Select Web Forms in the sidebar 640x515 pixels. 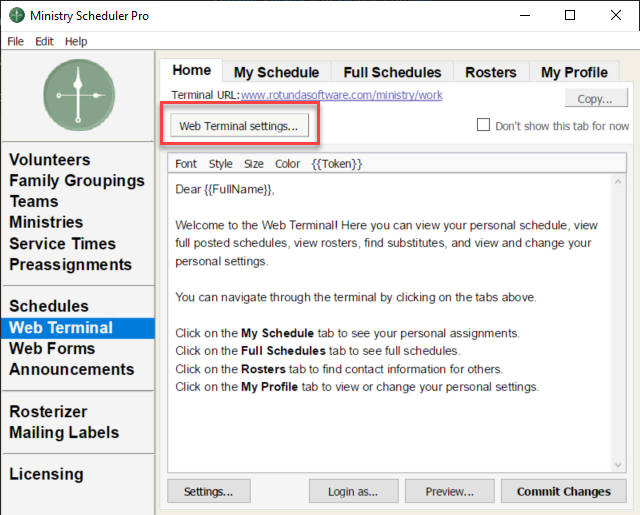[x=52, y=349]
